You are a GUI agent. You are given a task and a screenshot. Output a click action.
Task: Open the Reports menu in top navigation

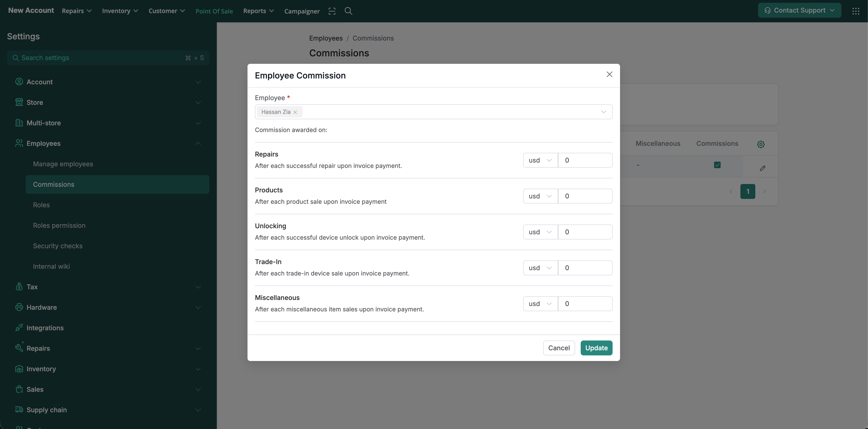pos(258,11)
